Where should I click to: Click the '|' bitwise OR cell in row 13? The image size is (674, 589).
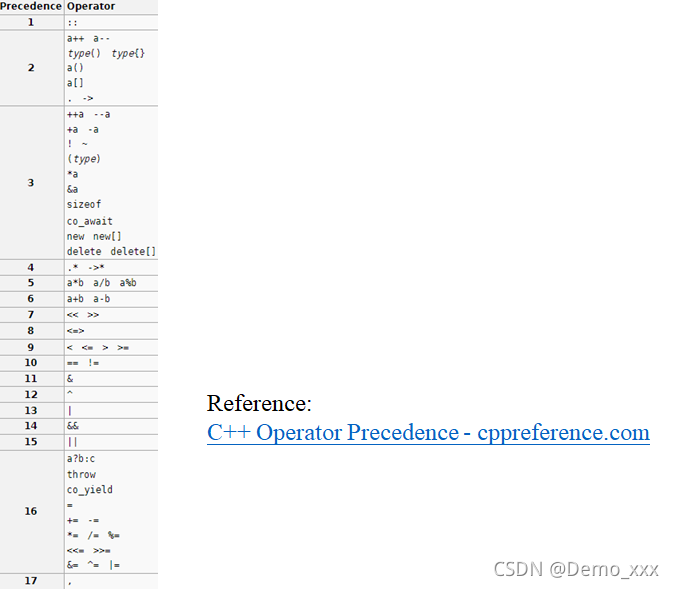coord(111,411)
